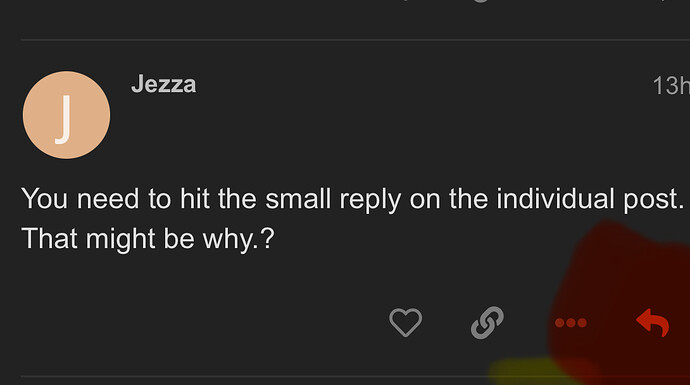This screenshot has width=690, height=385.
Task: Click the post's first line of text
Action: coord(352,199)
